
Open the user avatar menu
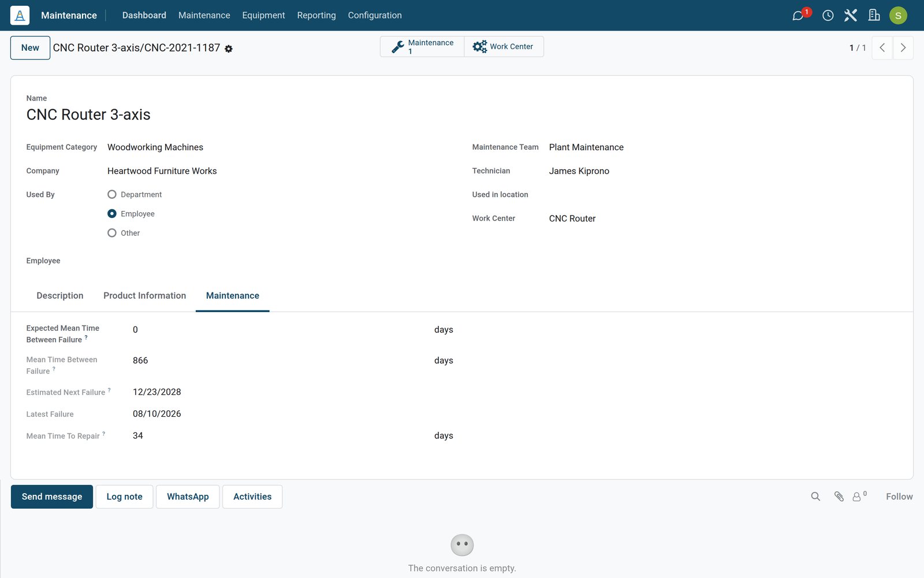coord(898,16)
